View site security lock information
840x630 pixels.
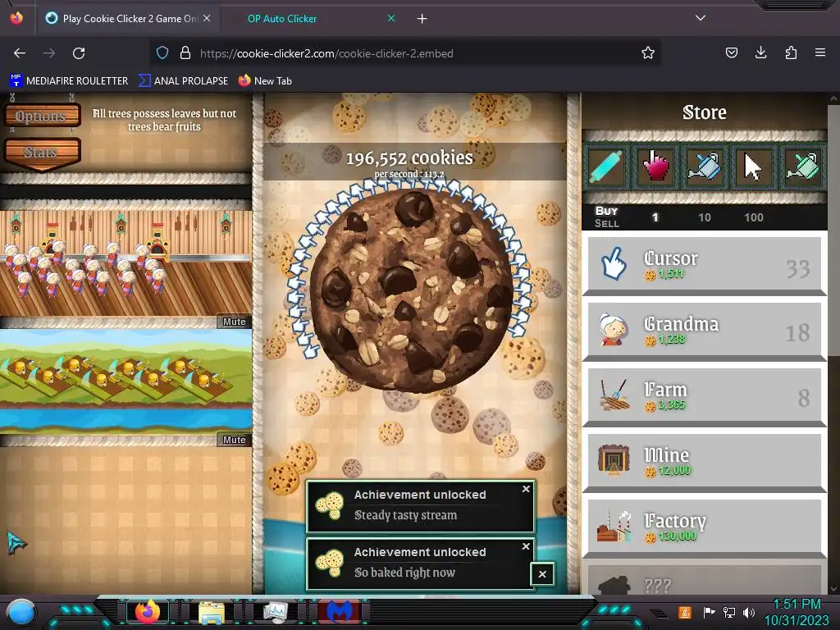tap(185, 52)
